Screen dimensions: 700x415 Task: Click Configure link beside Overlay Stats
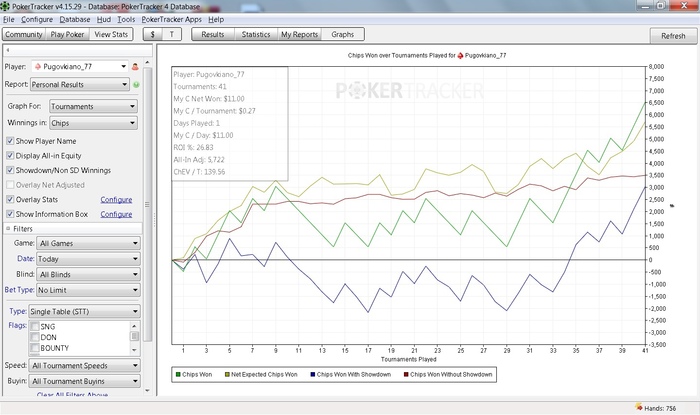(x=116, y=199)
